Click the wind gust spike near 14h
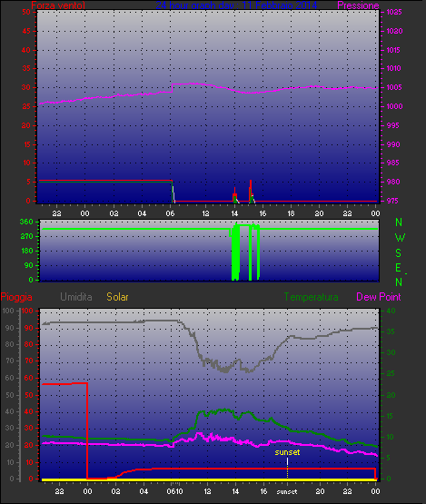 point(234,194)
